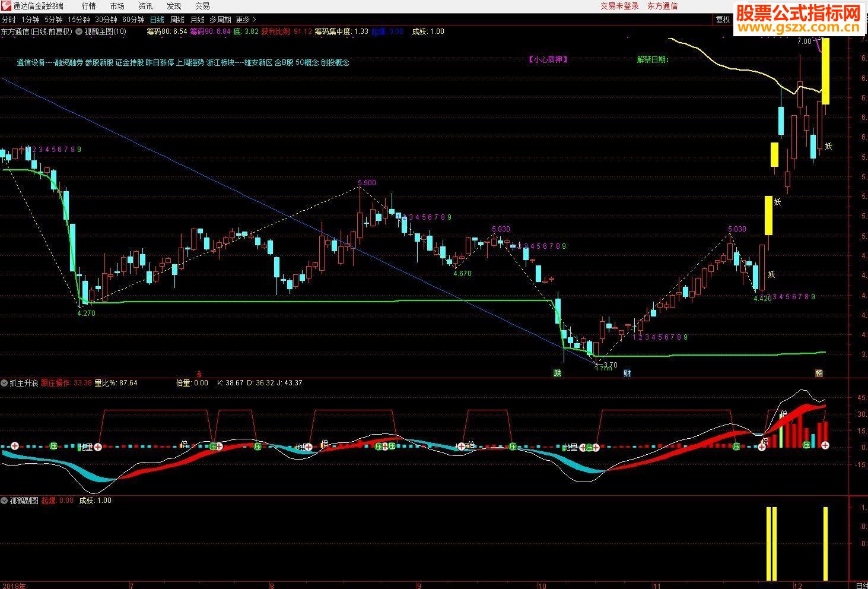Click the 东方通信 stock name in title bar
Image resolution: width=868 pixels, height=589 pixels.
click(662, 6)
